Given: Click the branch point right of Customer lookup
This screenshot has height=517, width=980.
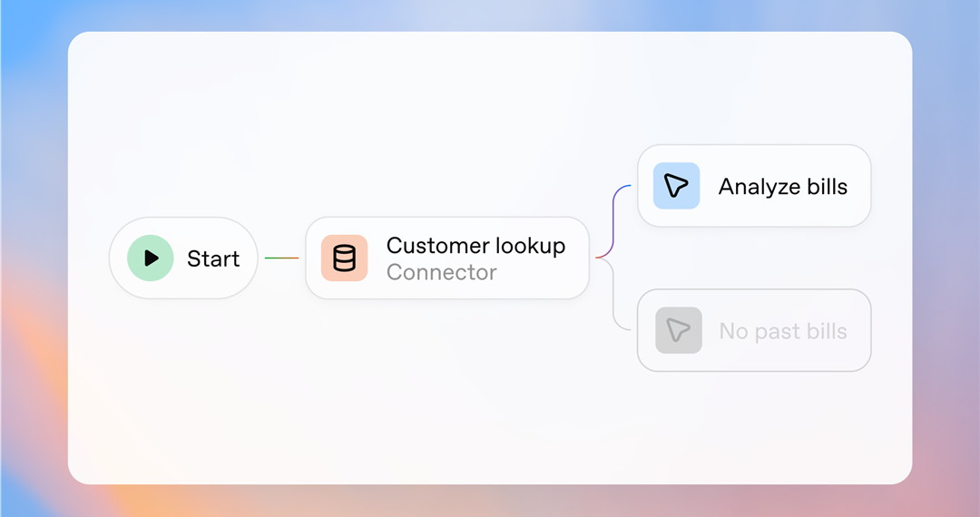Looking at the screenshot, I should point(600,258).
